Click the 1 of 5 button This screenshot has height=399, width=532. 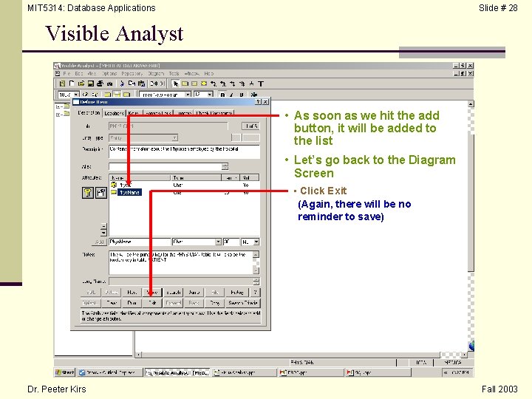click(251, 126)
